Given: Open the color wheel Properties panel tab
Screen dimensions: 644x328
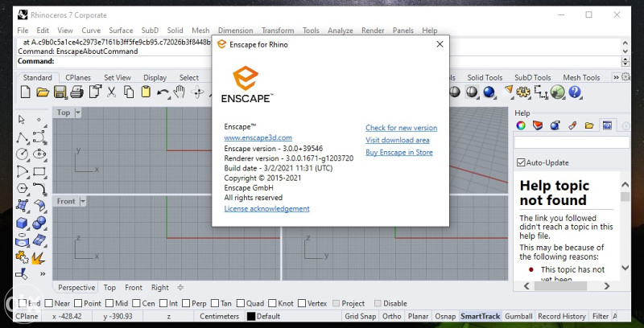Looking at the screenshot, I should (x=521, y=125).
